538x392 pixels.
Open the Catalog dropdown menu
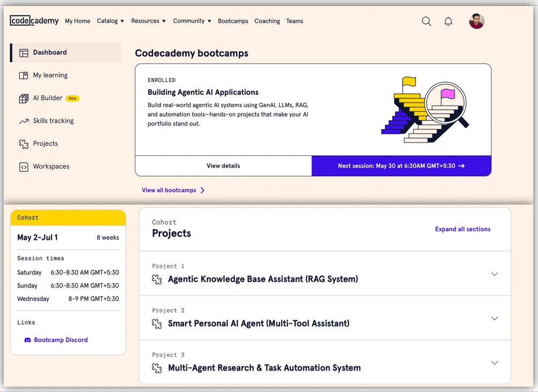[110, 21]
